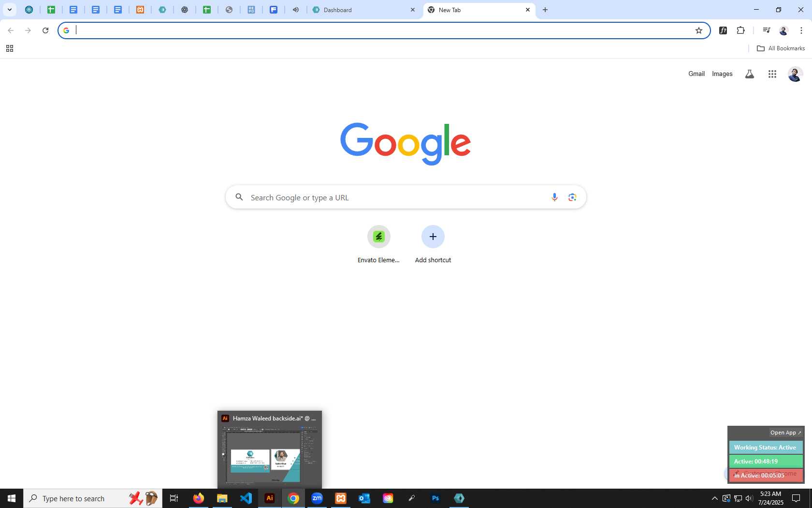This screenshot has height=508, width=812.
Task: Switch to the Dashboard tab
Action: (x=362, y=10)
